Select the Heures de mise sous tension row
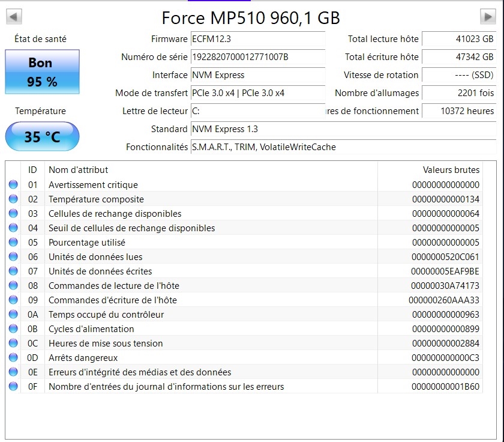Viewport: 504px width, 442px height. point(244,343)
